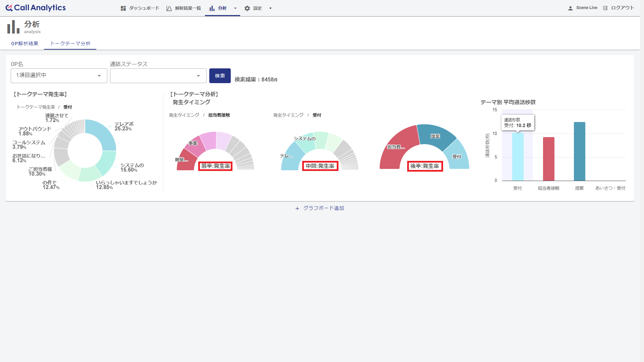644x362 pixels.
Task: Expand the 設定 menu dropdown arrow
Action: pos(270,8)
